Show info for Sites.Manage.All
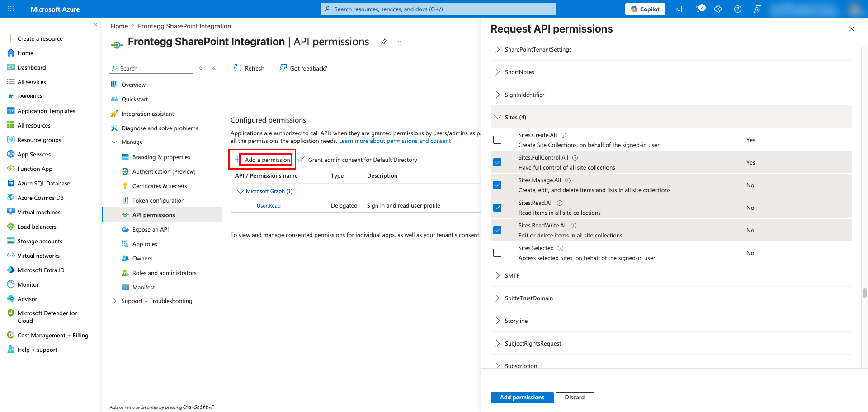Screen dimensions: 868x412 pos(568,180)
